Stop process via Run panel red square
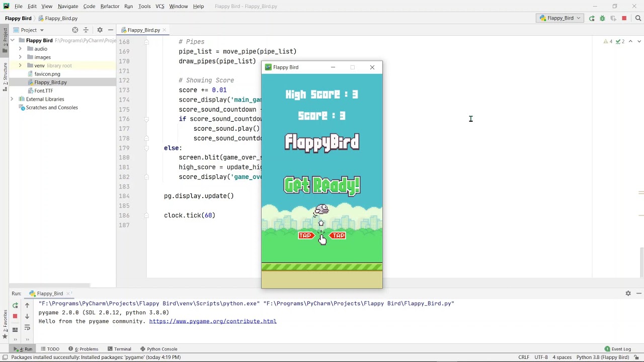Screen dimensions: 644x362 [15, 316]
